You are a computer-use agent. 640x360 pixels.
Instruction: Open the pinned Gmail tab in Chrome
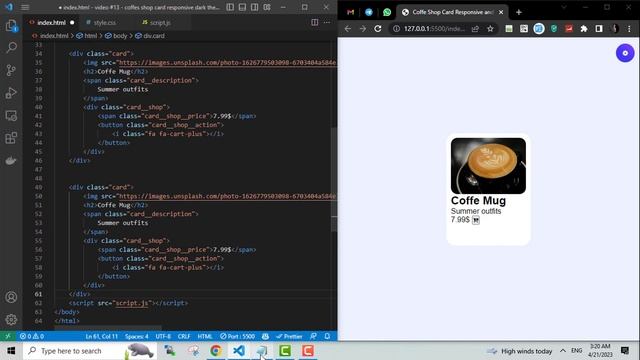[x=350, y=12]
